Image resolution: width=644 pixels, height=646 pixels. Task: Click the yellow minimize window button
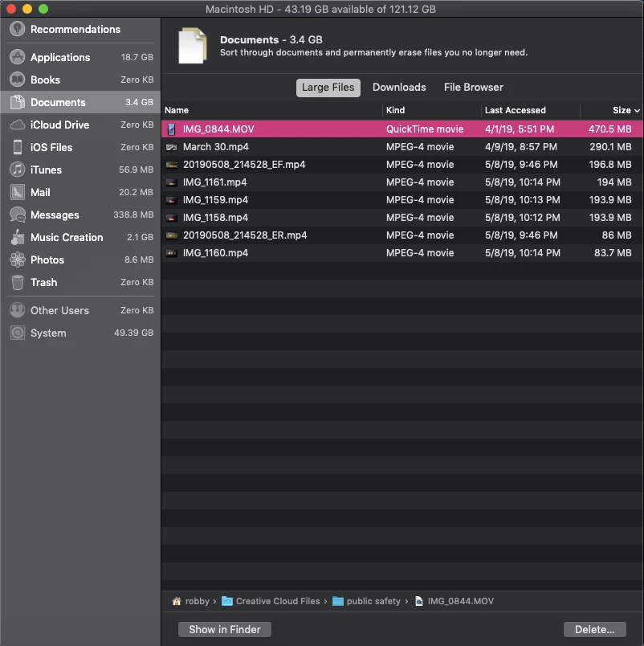(x=27, y=9)
